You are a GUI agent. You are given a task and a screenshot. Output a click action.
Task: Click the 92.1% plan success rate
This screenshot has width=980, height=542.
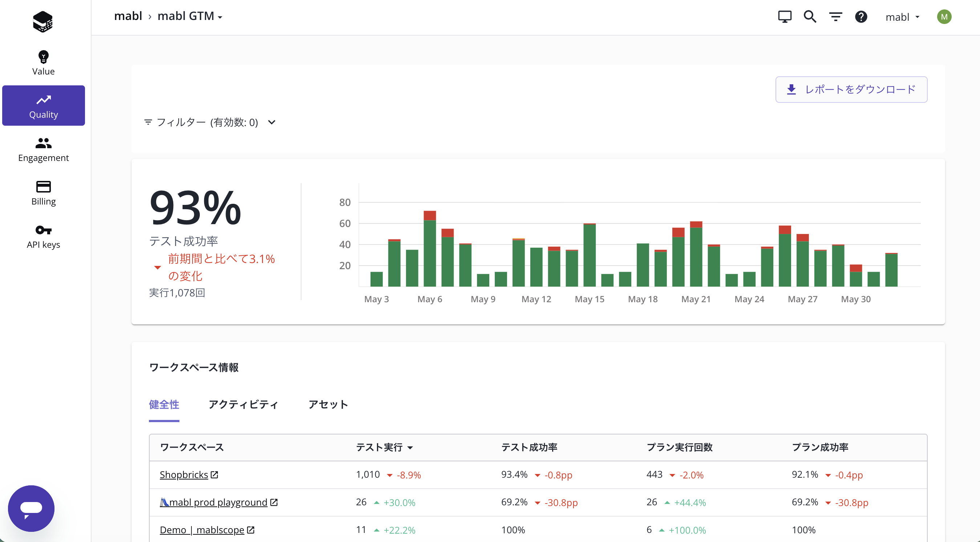[805, 475]
